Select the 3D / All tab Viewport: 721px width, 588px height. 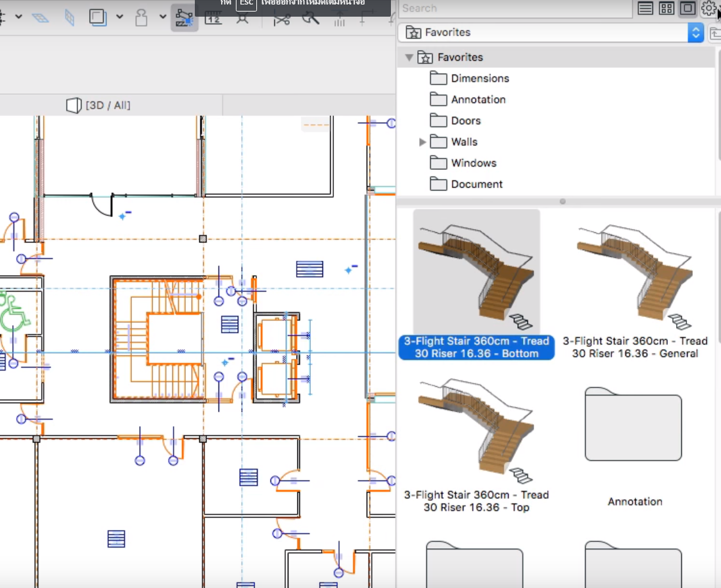coord(99,105)
